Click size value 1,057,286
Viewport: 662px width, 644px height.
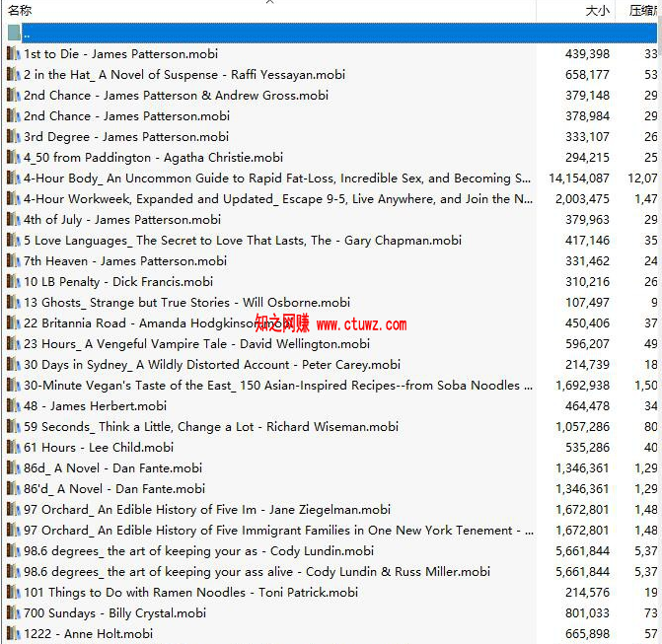(x=583, y=426)
